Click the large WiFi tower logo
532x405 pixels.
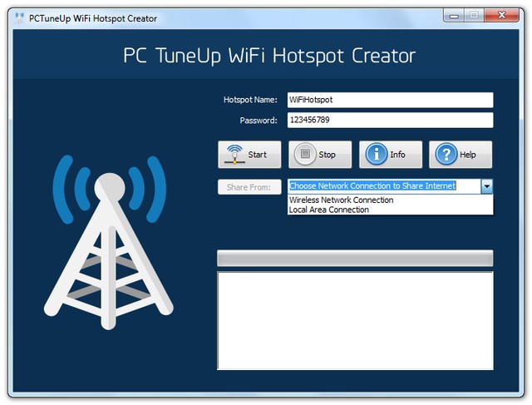tap(109, 242)
